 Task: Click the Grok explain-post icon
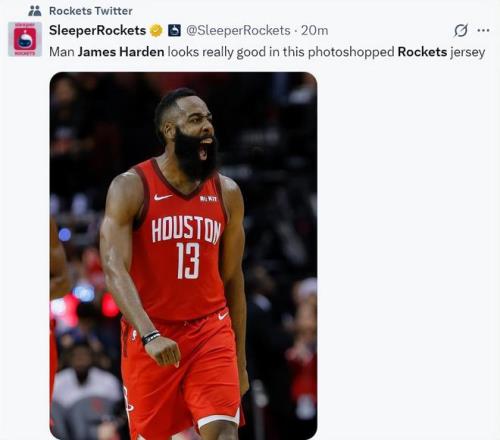coord(461,30)
